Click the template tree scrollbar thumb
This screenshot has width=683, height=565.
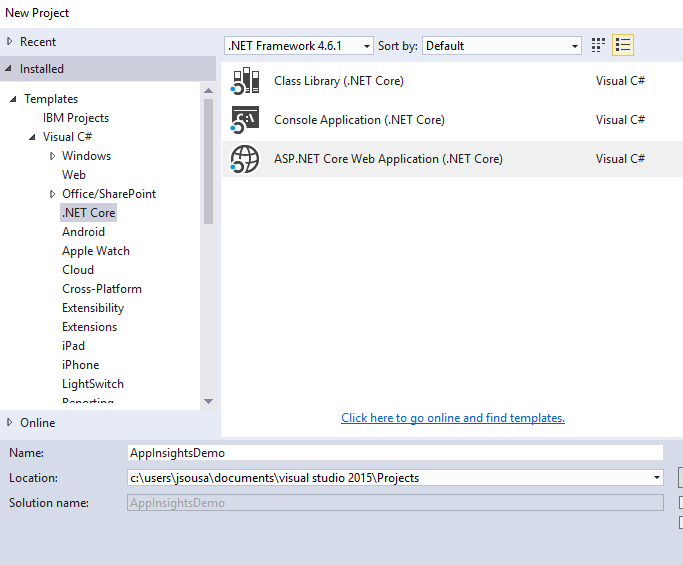(209, 161)
